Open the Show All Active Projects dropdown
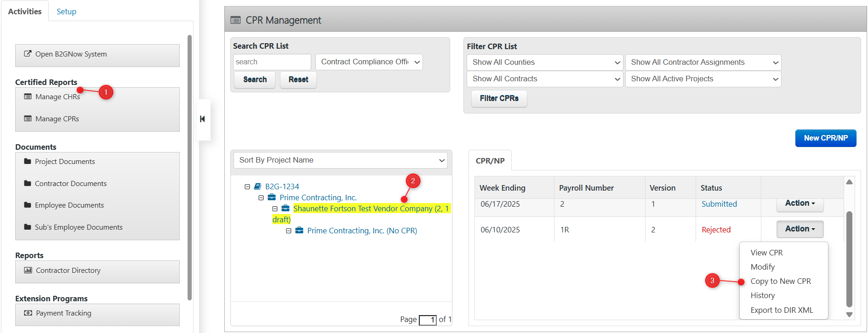 (703, 79)
